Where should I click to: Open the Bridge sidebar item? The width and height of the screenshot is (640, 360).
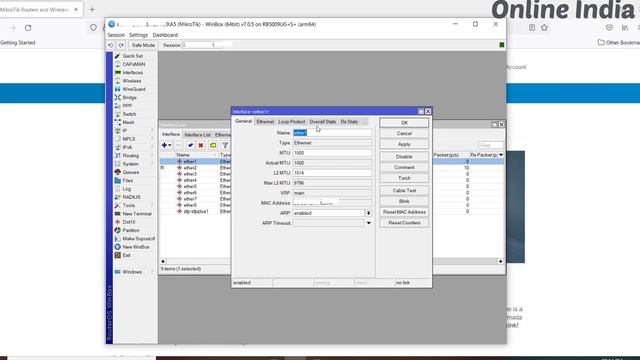[x=129, y=98]
